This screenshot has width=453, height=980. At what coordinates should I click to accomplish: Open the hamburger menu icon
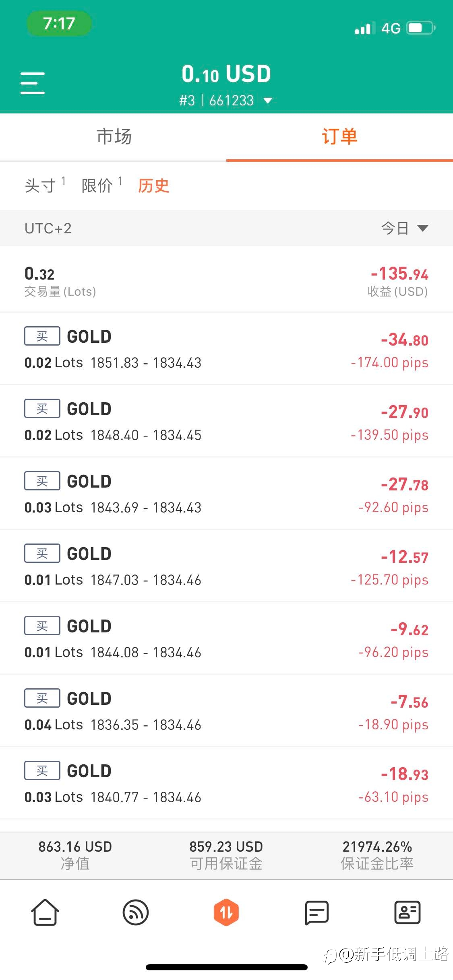coord(33,83)
